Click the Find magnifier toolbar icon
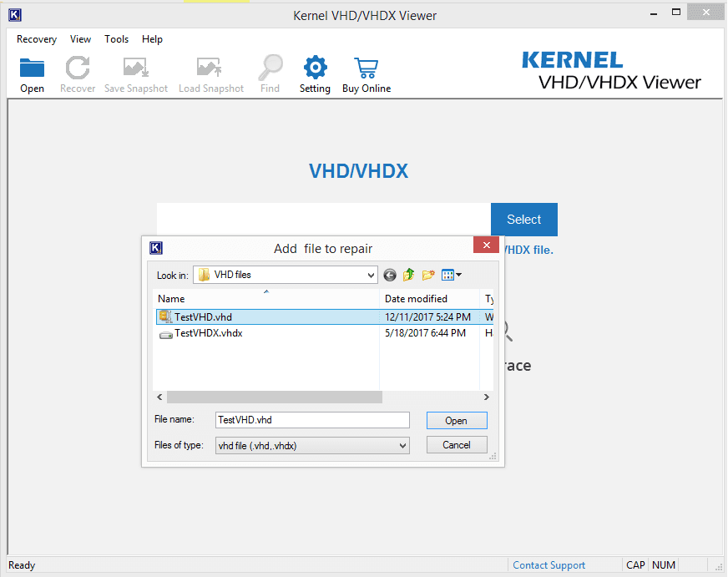The height and width of the screenshot is (577, 728). tap(270, 68)
